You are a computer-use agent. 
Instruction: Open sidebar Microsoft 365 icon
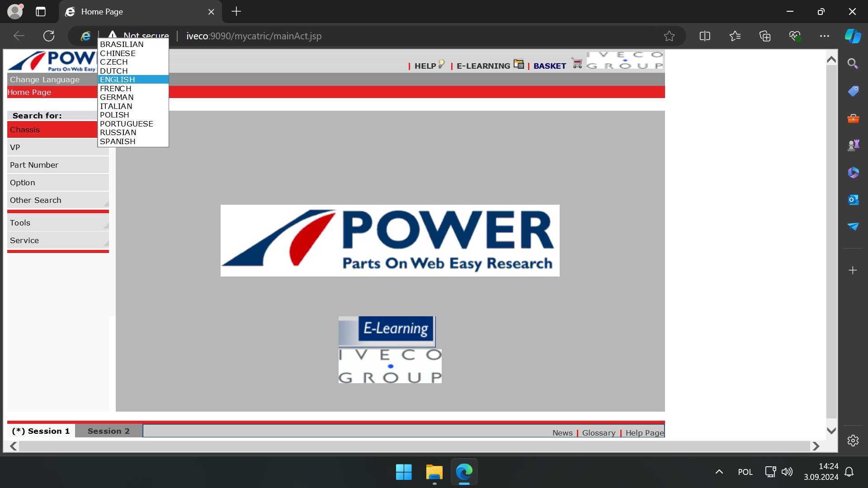(x=853, y=172)
